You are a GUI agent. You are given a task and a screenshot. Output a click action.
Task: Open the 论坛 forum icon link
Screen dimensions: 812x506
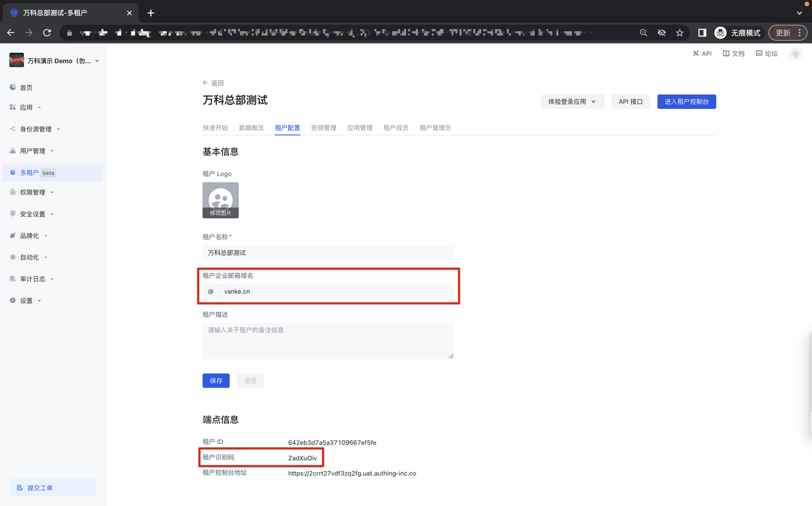click(759, 54)
